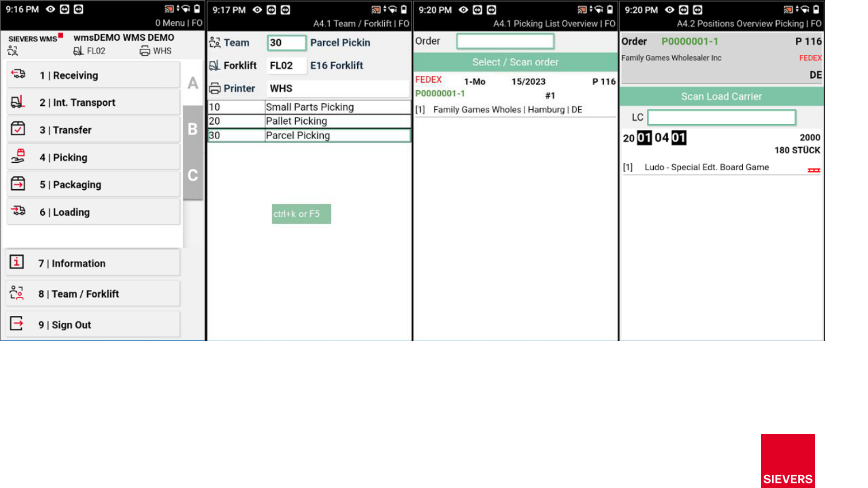Viewport: 868px width, 488px height.
Task: Click the FEDEX carrier label in picking list
Action: coord(428,80)
